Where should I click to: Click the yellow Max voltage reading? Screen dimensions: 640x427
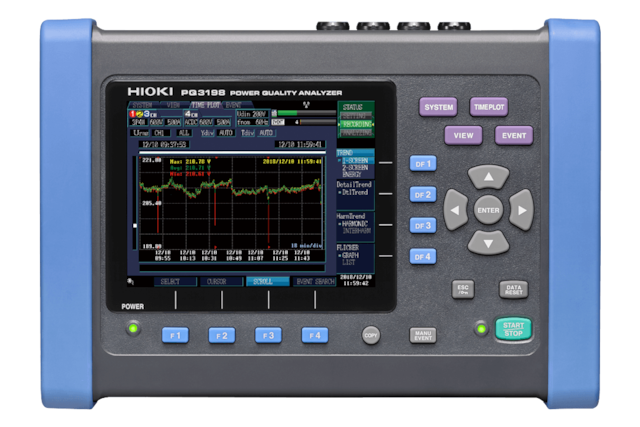pos(191,162)
